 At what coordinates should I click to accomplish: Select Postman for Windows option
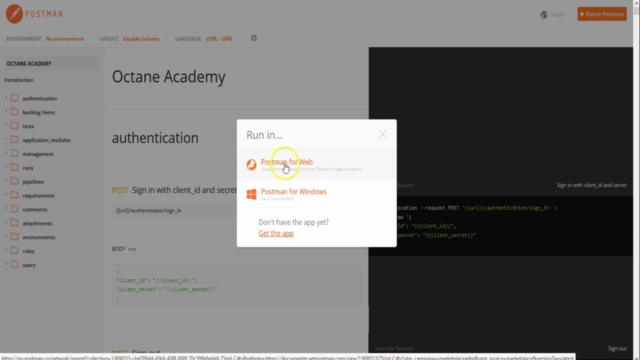tap(316, 194)
